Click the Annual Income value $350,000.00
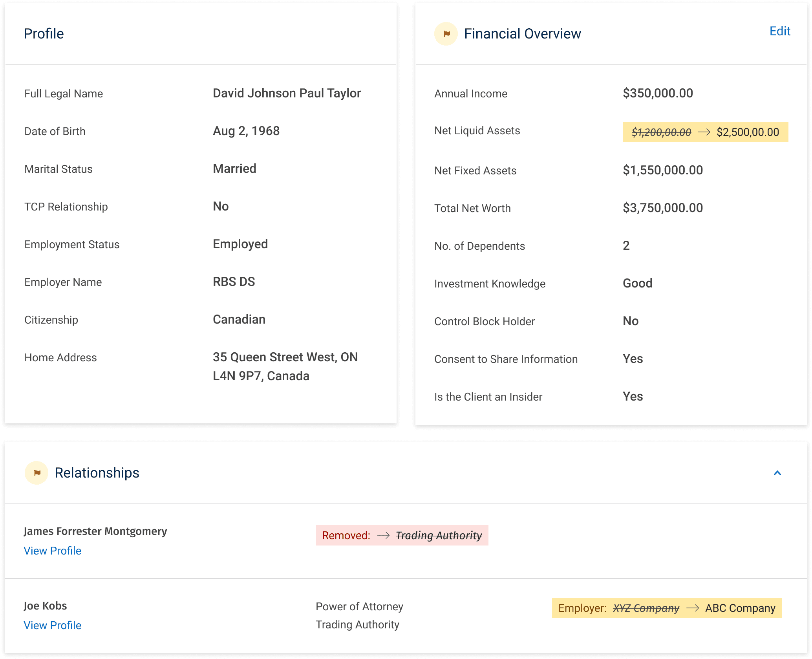The image size is (812, 659). click(658, 93)
